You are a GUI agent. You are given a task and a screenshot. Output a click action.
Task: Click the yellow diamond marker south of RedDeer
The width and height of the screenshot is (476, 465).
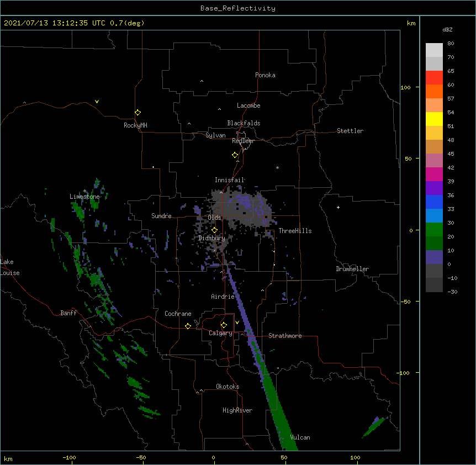tap(235, 155)
